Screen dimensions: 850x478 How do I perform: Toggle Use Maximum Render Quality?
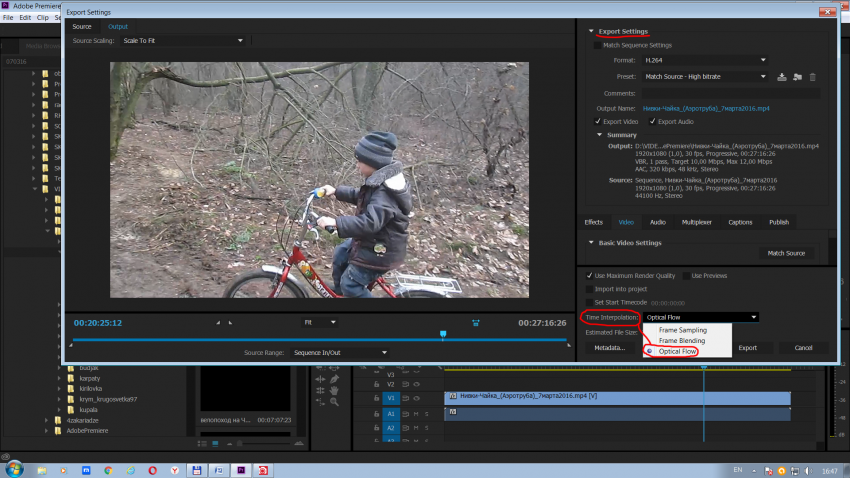pyautogui.click(x=589, y=275)
